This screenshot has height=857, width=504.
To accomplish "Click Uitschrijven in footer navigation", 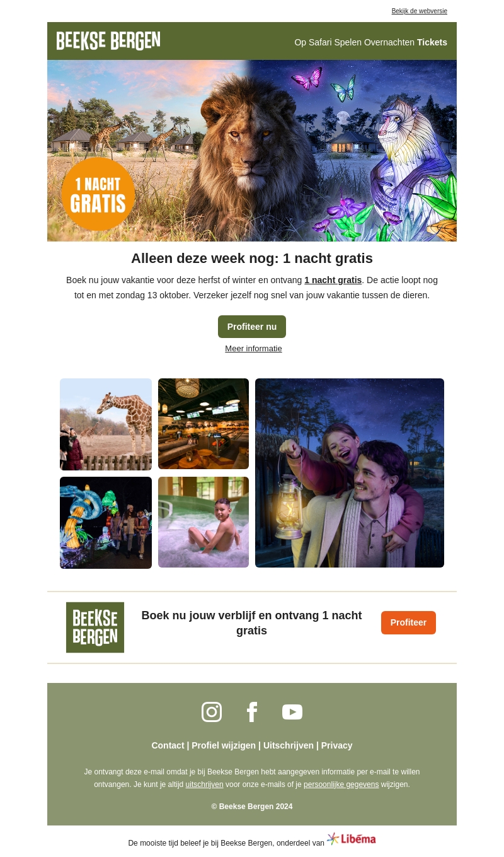I will pos(289,745).
